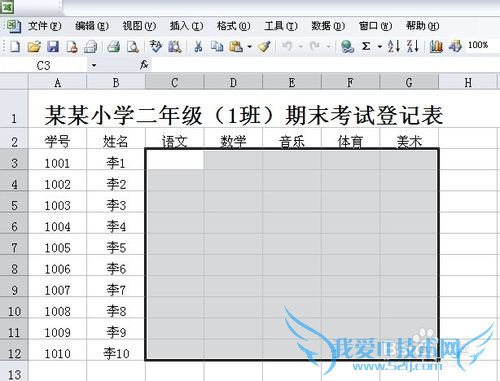Screen dimensions: 500x381
Task: Open the 帮助(H) menu
Action: (422, 26)
